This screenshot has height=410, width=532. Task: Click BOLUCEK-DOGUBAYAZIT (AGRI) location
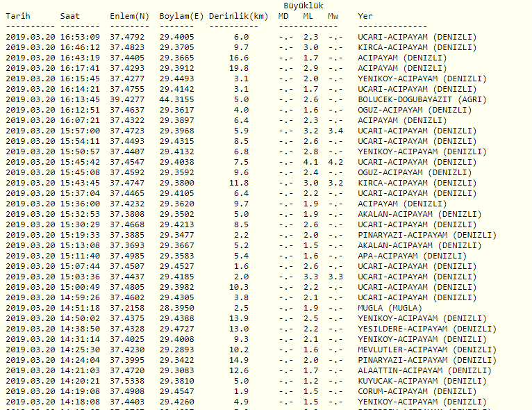click(422, 99)
